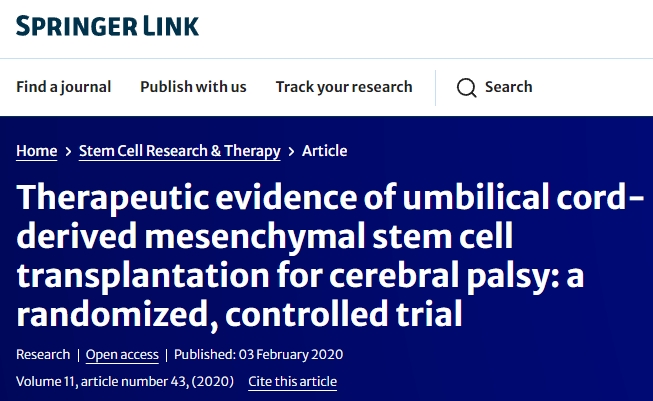Image resolution: width=653 pixels, height=401 pixels.
Task: Click the word Link in the logo
Action: click(x=171, y=25)
